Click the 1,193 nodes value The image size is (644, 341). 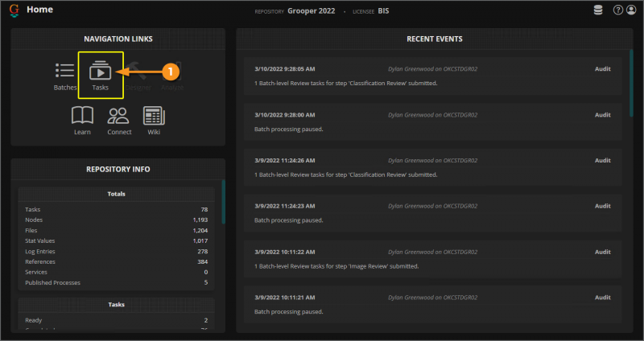[200, 220]
